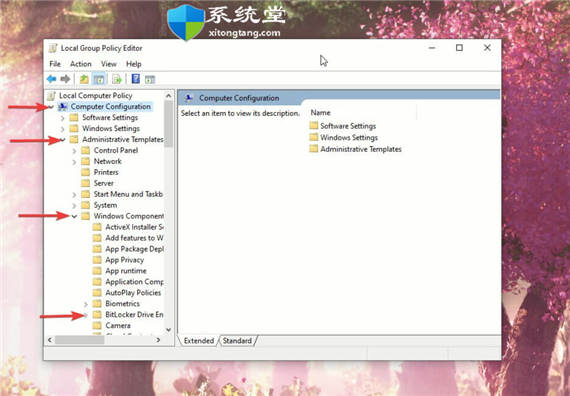Screen dimensions: 570x396
Task: Click tree horizontal scrollbar left arrow
Action: pyautogui.click(x=50, y=340)
